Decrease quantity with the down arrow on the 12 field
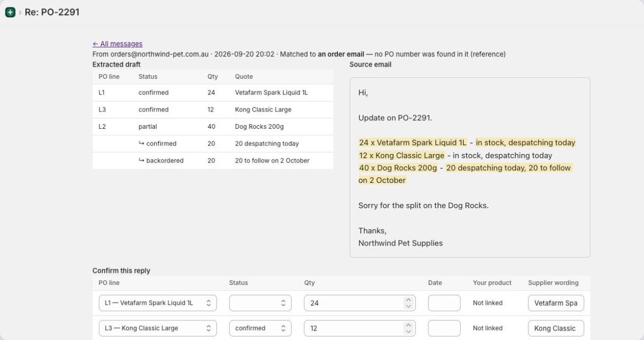Viewport: 644px width, 340px height. 409,331
